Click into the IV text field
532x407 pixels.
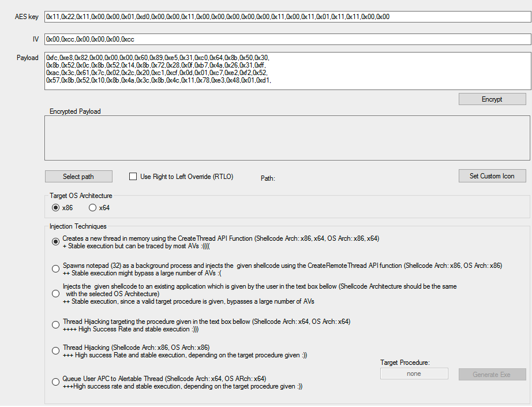tap(288, 39)
